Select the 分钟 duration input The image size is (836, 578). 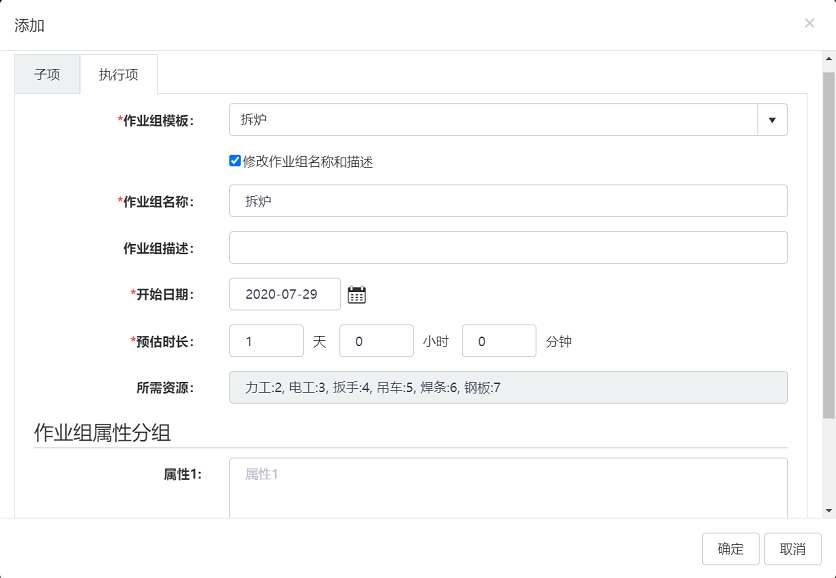[x=498, y=341]
